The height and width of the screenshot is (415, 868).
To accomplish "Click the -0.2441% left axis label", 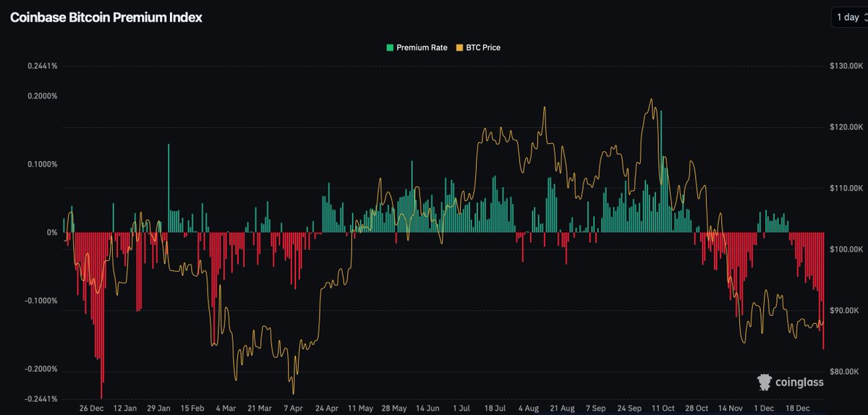I will 41,399.
